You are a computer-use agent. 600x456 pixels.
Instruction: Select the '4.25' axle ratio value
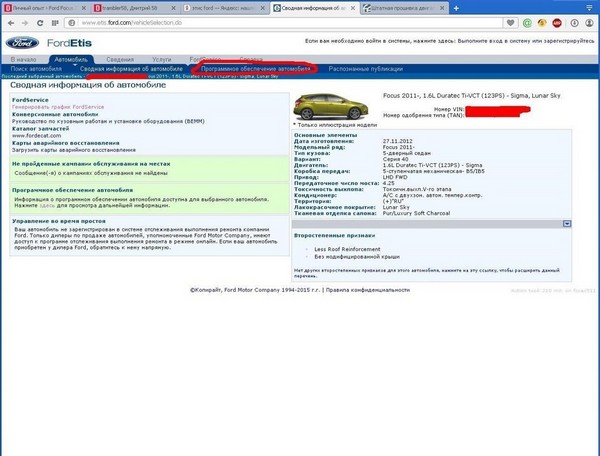click(388, 183)
